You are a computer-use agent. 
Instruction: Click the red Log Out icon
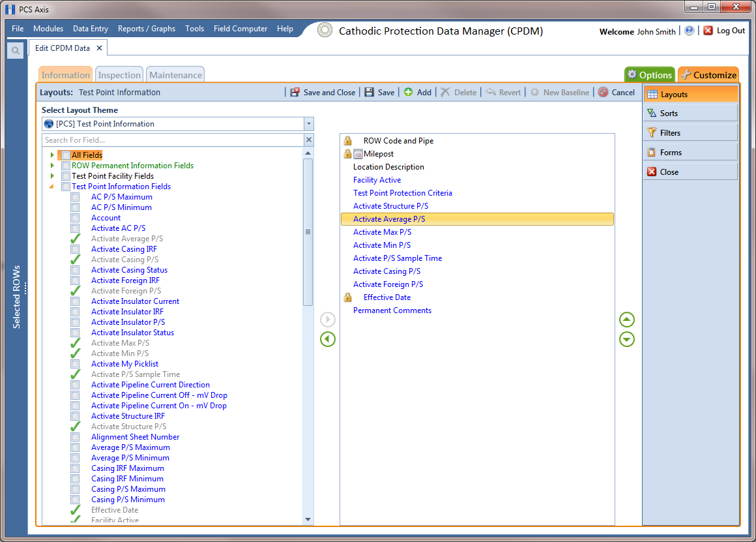coord(708,31)
